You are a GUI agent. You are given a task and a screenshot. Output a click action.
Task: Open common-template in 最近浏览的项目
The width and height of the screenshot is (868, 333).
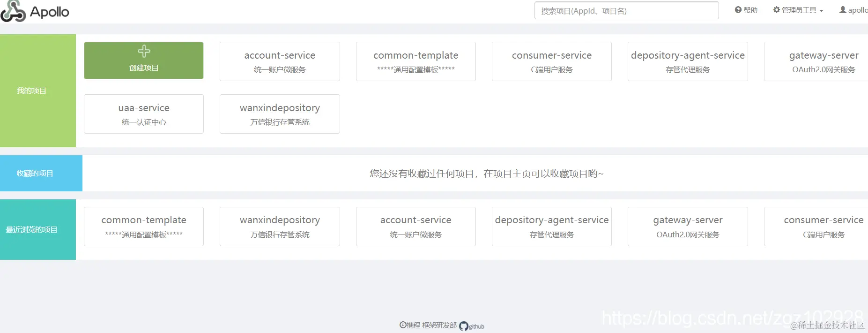pos(144,227)
